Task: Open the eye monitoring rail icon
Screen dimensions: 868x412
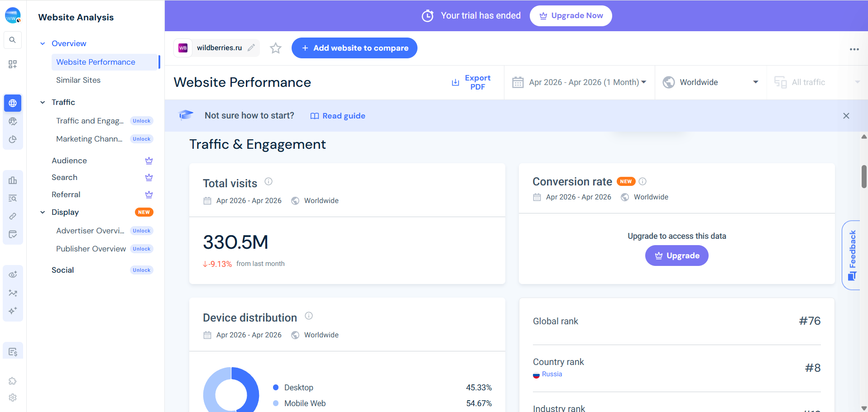Action: pyautogui.click(x=13, y=275)
